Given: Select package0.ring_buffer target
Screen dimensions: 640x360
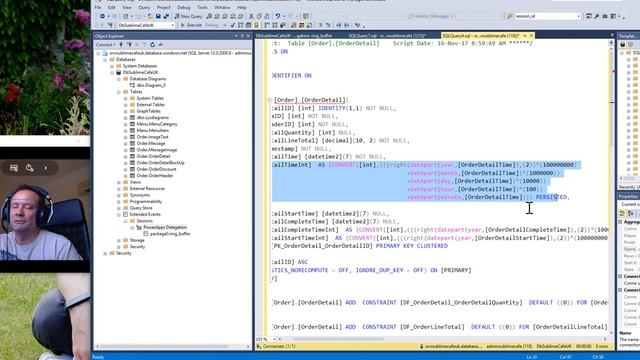Looking at the screenshot, I should tap(170, 234).
